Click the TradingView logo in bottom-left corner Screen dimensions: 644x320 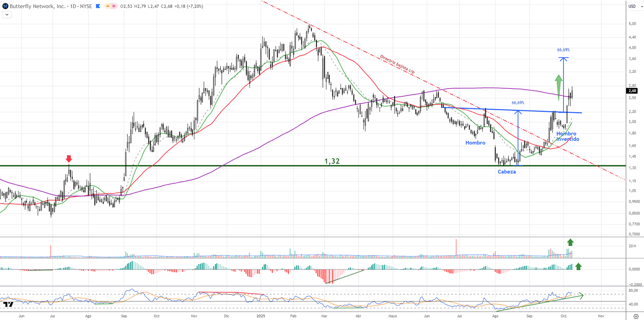coord(8,304)
